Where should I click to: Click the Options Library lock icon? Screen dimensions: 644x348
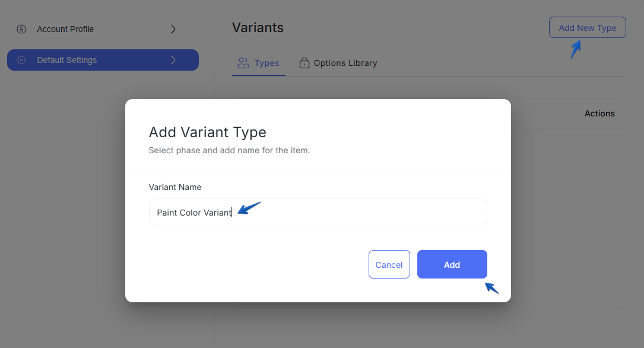(304, 63)
